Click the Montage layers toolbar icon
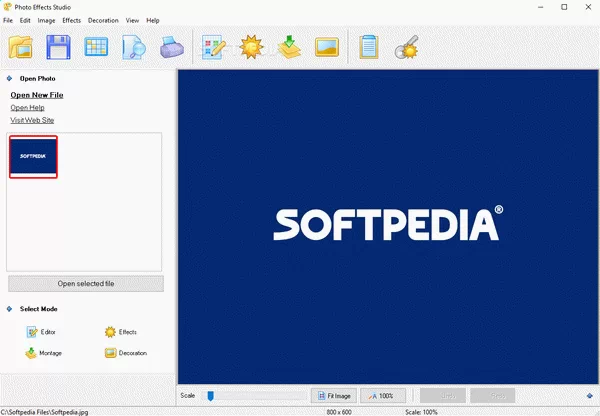The width and height of the screenshot is (600, 416). point(287,47)
